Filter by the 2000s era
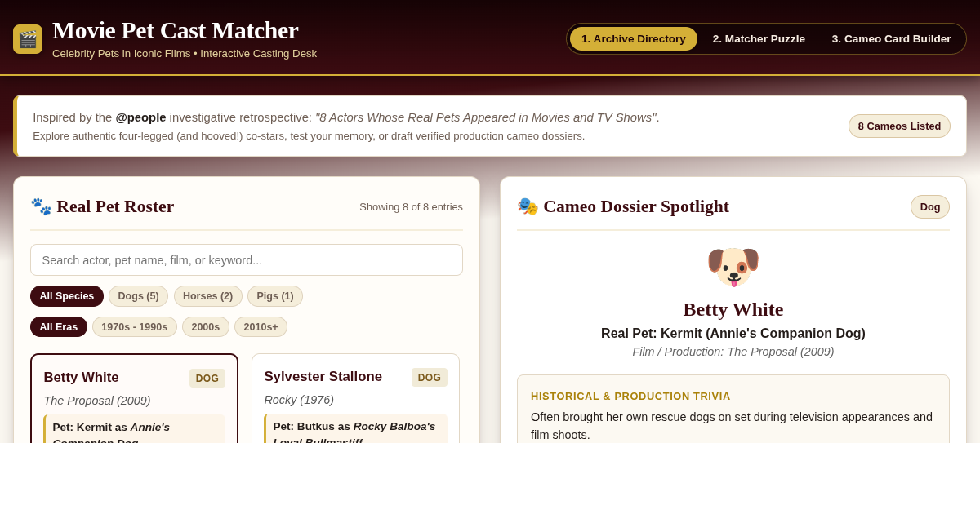This screenshot has height=514, width=980. (206, 327)
